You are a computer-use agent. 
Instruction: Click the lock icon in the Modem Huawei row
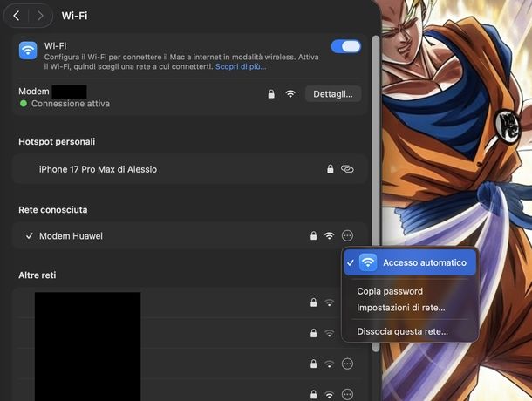pyautogui.click(x=313, y=235)
